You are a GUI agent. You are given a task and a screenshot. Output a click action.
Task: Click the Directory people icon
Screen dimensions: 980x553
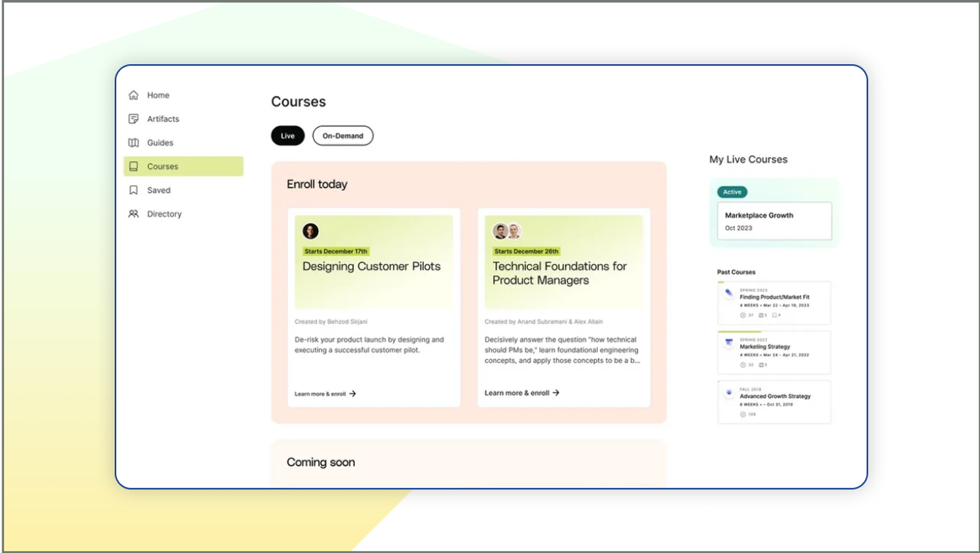click(133, 214)
